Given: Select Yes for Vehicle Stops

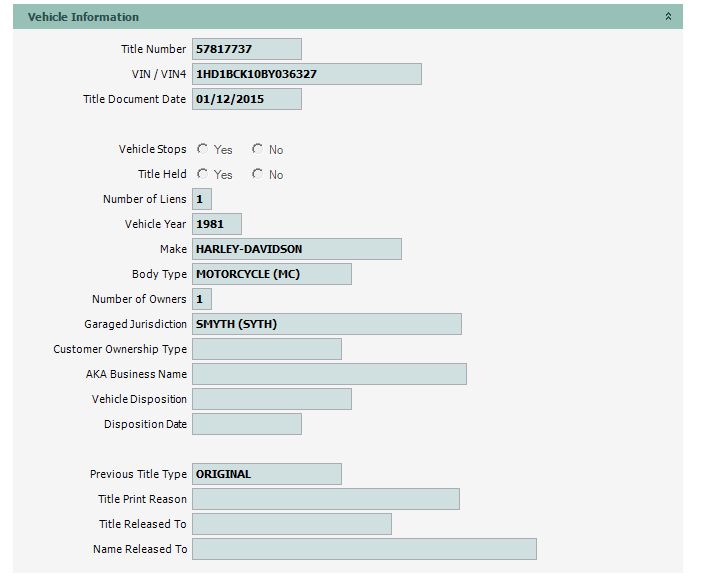Looking at the screenshot, I should [x=203, y=149].
